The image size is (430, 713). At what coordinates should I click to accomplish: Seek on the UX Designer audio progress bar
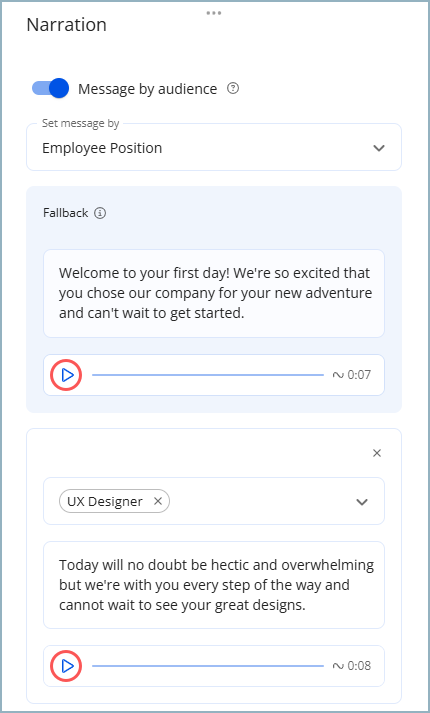[208, 666]
